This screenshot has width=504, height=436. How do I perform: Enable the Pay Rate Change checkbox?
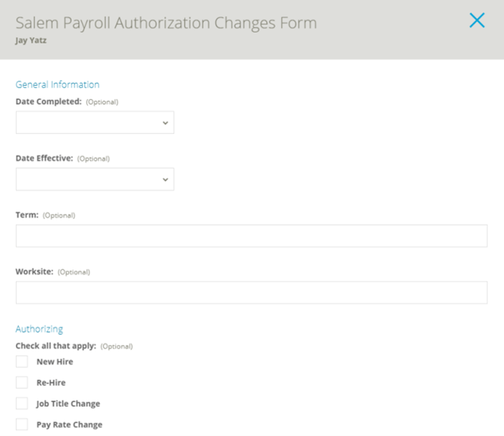click(22, 425)
